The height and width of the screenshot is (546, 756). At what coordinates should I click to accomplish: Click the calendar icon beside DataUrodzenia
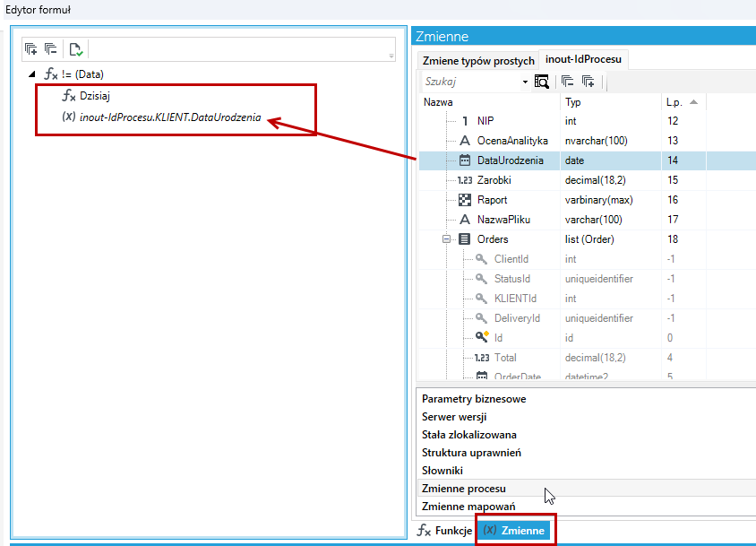(465, 160)
